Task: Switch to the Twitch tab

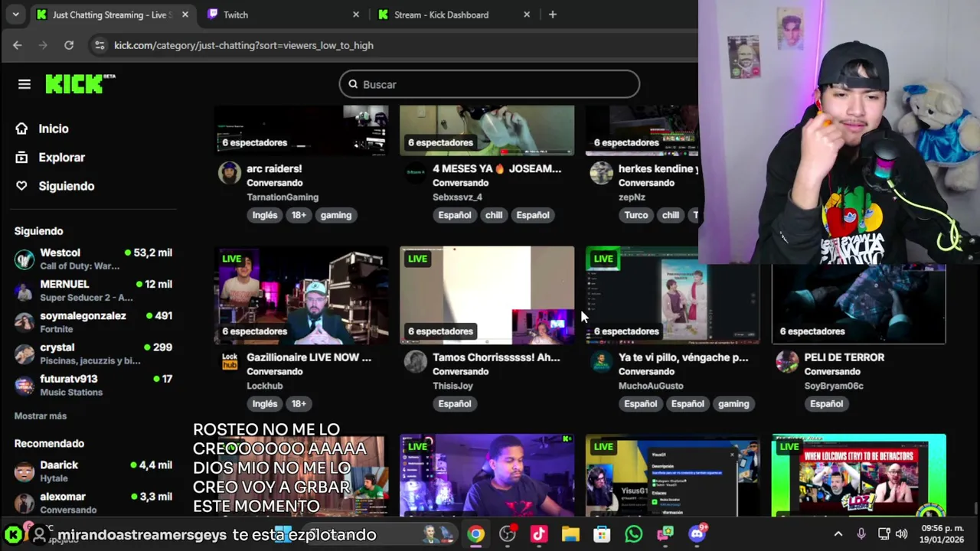Action: point(278,15)
